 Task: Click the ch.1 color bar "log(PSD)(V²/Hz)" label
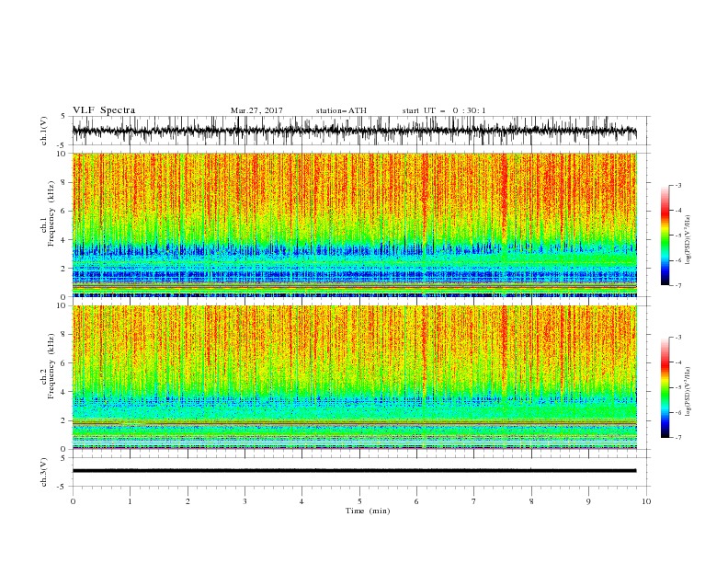(x=688, y=240)
